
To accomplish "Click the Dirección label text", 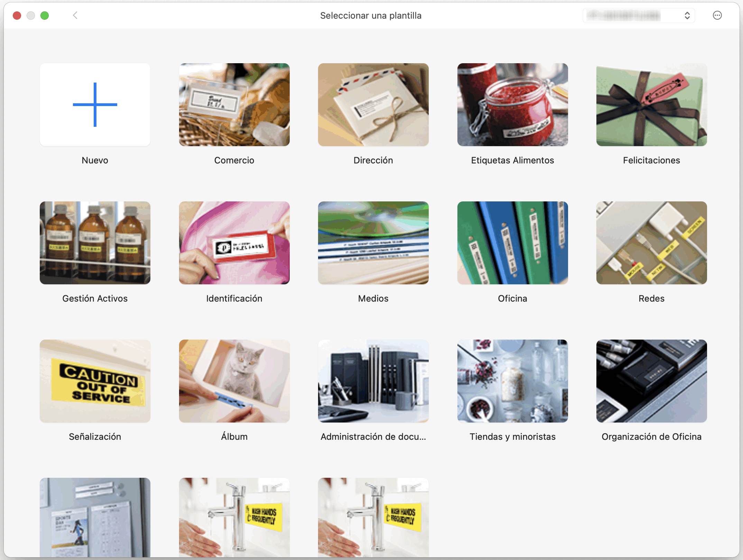I will (373, 160).
